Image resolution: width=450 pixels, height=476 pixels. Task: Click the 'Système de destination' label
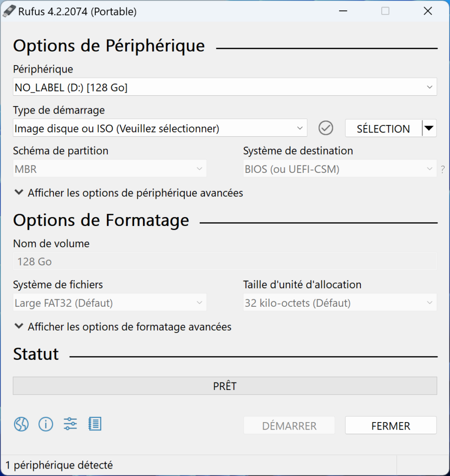(x=298, y=151)
